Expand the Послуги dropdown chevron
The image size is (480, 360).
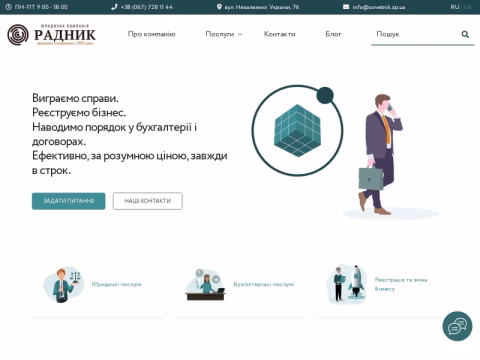pyautogui.click(x=240, y=34)
